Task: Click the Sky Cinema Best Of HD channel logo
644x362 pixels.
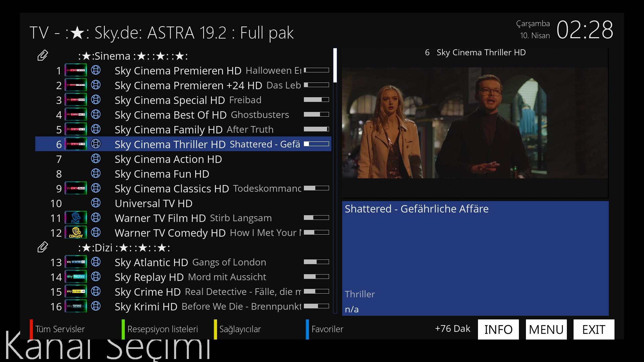Action: pos(76,115)
